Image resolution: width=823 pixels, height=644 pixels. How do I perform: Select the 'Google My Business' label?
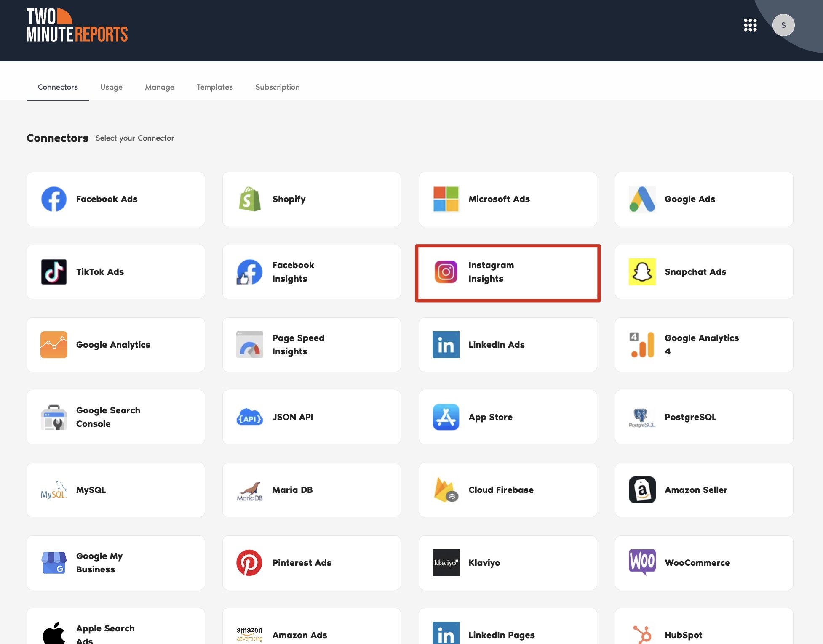point(99,563)
